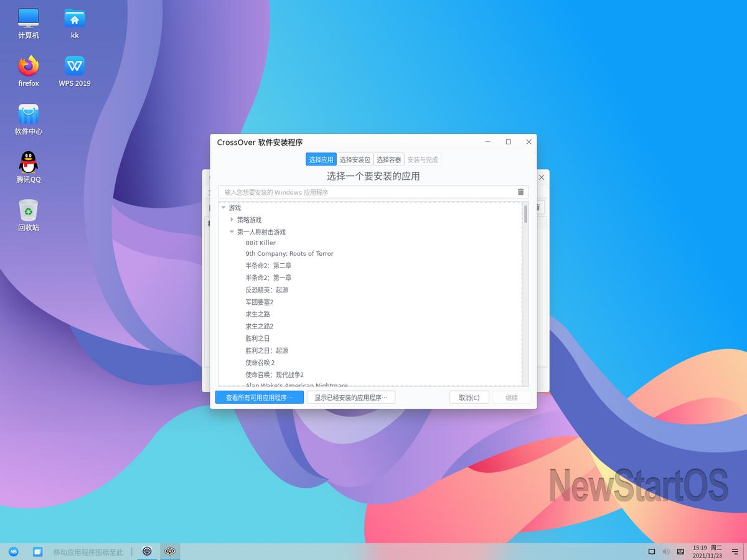The image size is (747, 560).
Task: Switch to 安装与完成 tab
Action: pyautogui.click(x=423, y=160)
